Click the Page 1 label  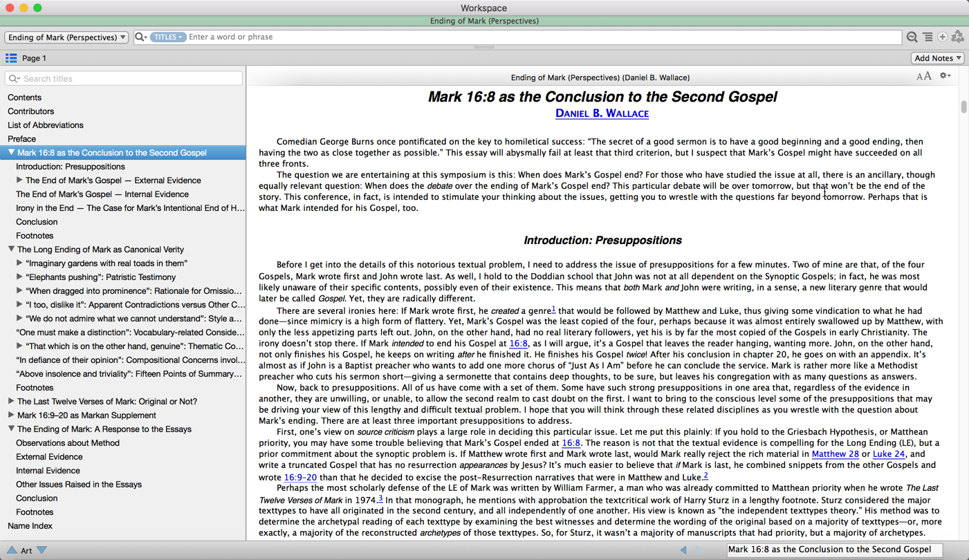34,58
